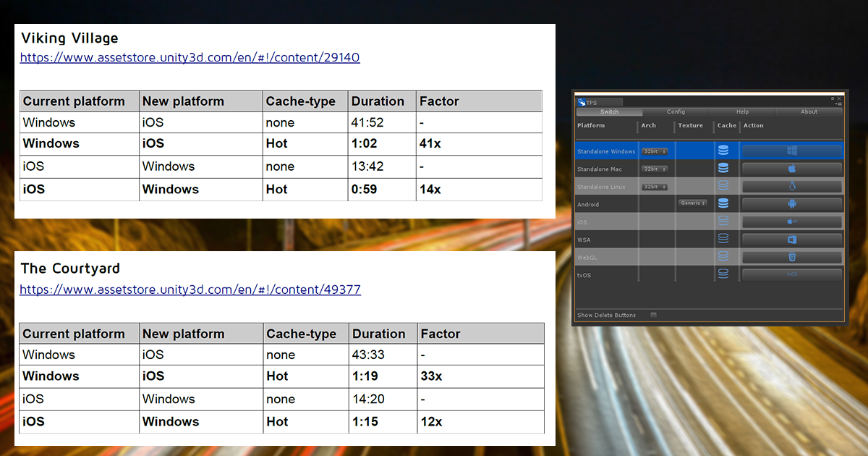Open the Help tab

pyautogui.click(x=741, y=111)
